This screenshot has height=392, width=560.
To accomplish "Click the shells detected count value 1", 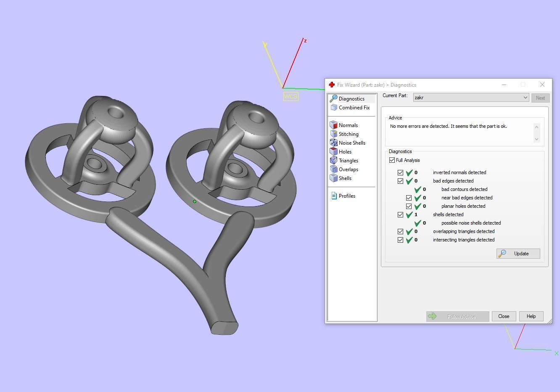I will [416, 215].
